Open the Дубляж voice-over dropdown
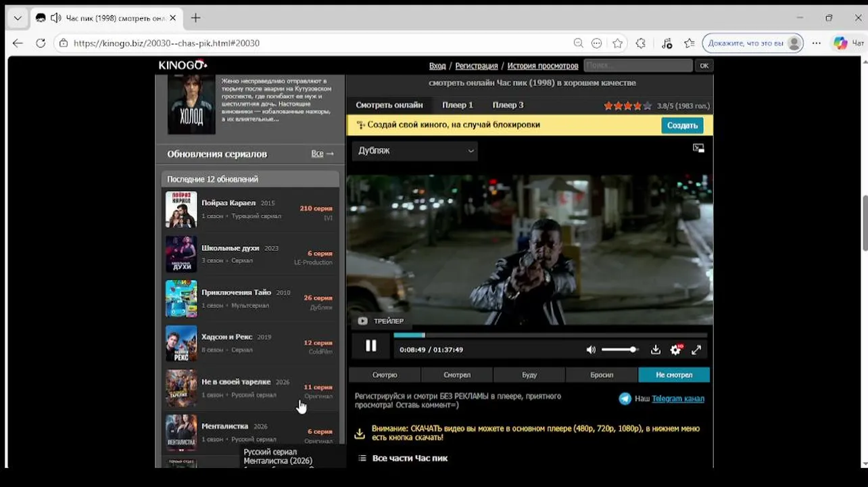The width and height of the screenshot is (868, 487). (414, 151)
